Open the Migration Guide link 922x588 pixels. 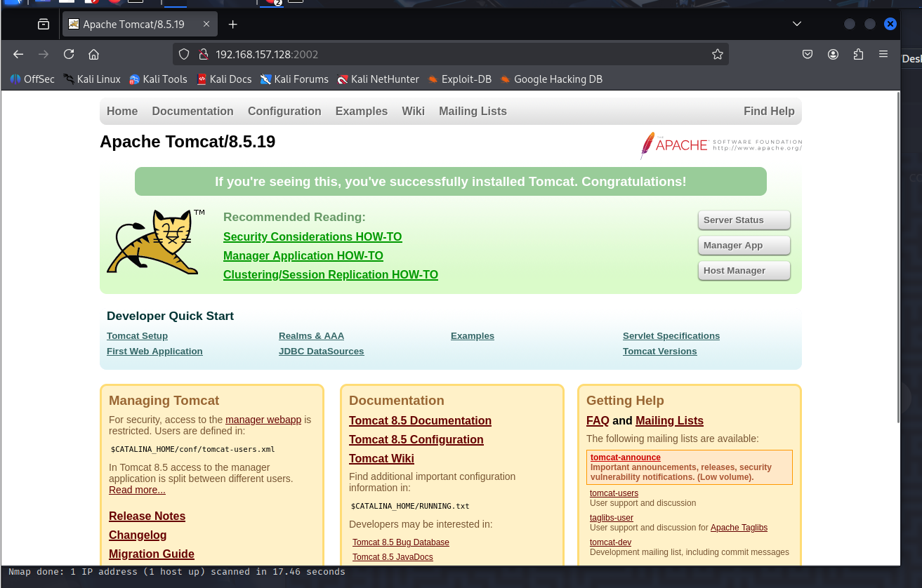[x=152, y=554]
